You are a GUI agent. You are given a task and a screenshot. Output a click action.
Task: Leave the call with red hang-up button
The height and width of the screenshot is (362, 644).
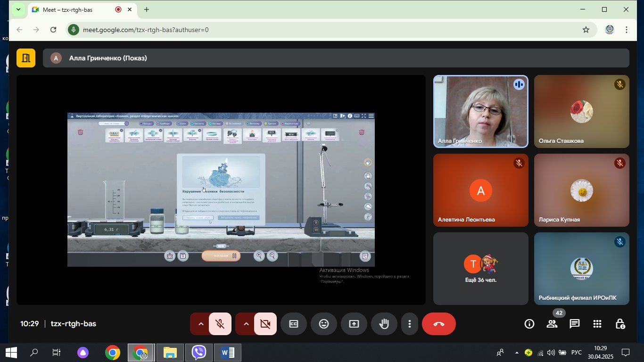tap(439, 324)
